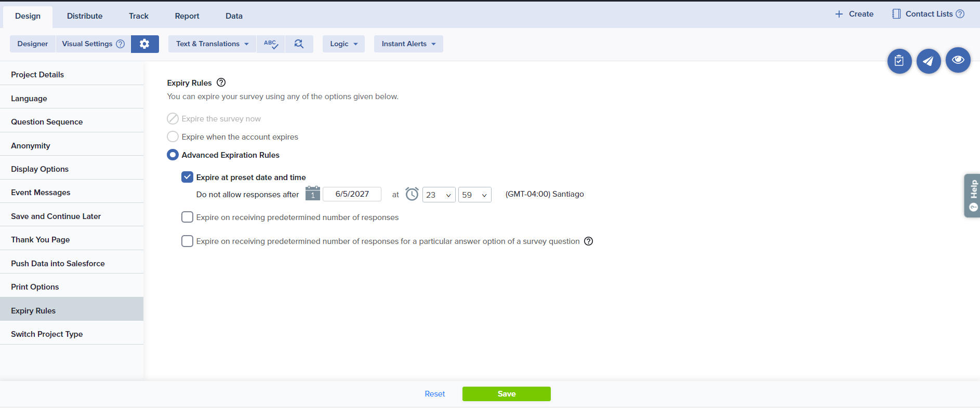Select Expire when the account expires
Viewport: 980px width, 410px height.
point(173,137)
